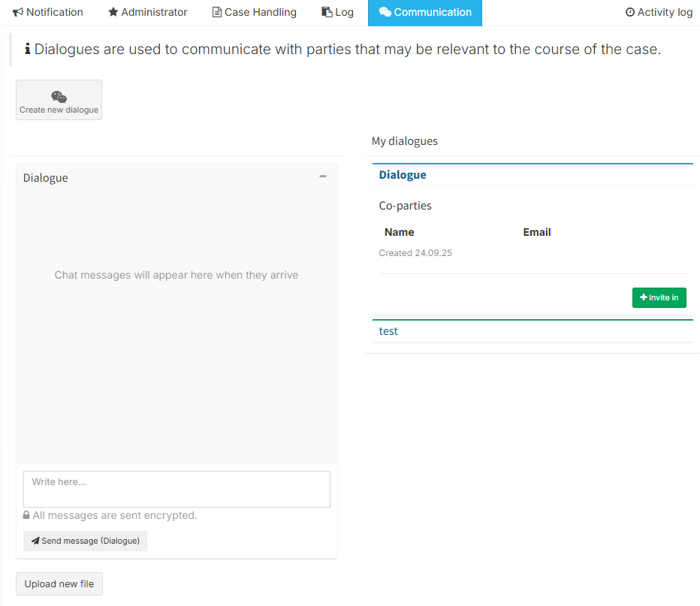Image resolution: width=700 pixels, height=606 pixels.
Task: Click the chat icon on Create new dialogue
Action: click(59, 97)
